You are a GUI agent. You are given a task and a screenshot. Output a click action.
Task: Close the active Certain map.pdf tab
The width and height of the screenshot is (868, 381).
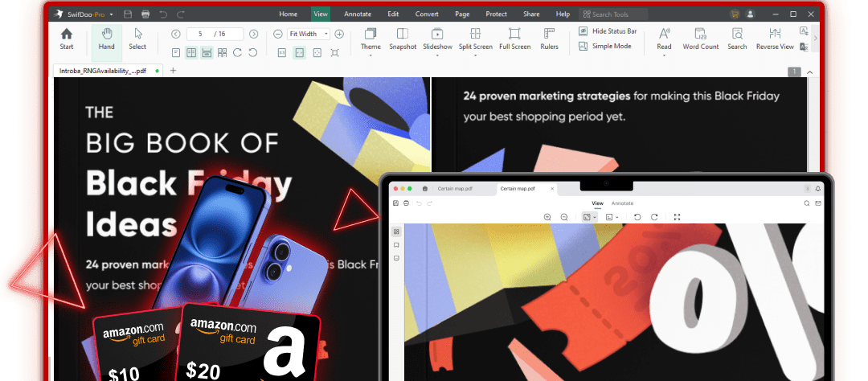(552, 189)
